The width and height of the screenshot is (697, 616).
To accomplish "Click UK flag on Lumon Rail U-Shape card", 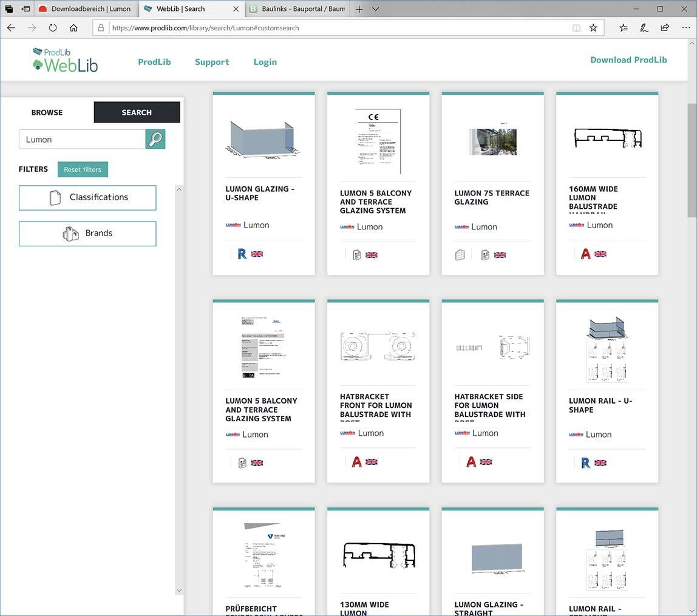I will (600, 463).
